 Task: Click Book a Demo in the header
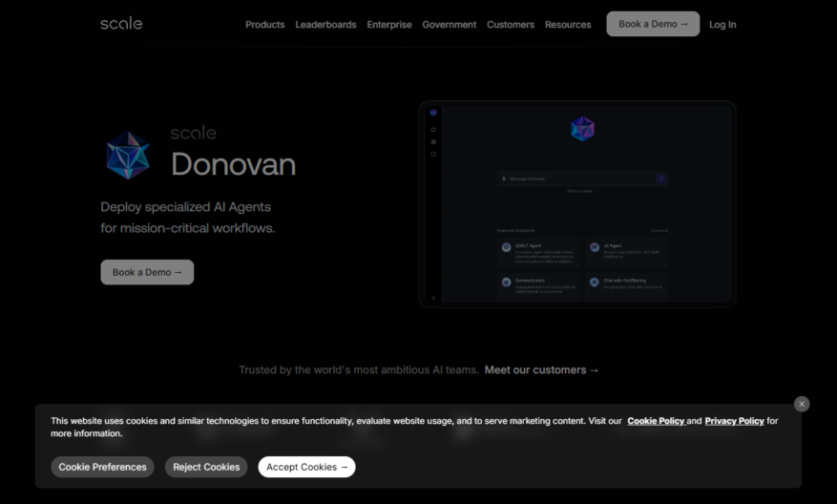(653, 24)
